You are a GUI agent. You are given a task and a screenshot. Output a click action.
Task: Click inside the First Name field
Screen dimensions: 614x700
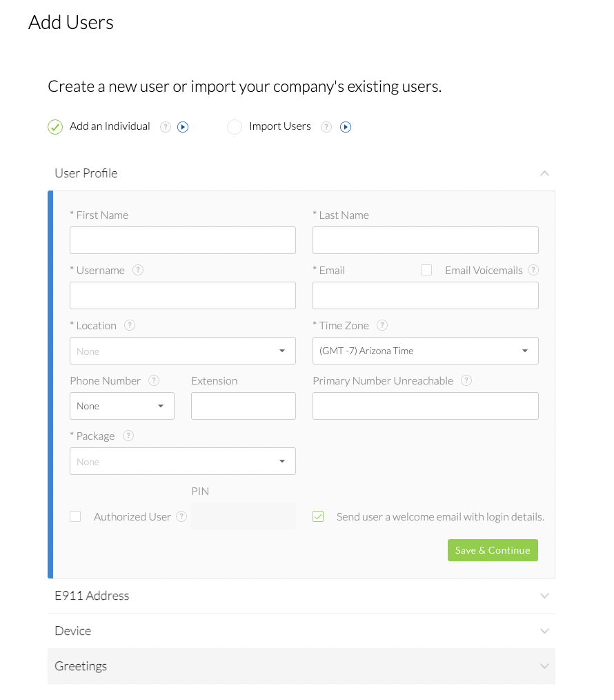pyautogui.click(x=182, y=240)
